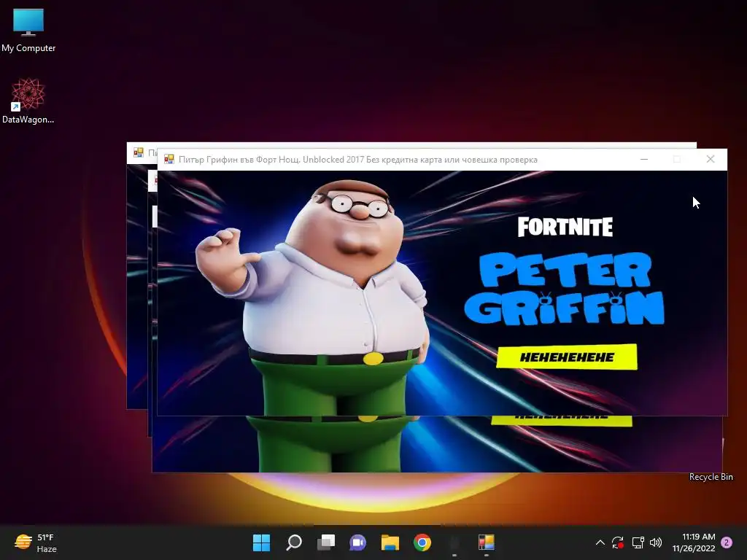This screenshot has height=560, width=747.
Task: Open File Explorer from taskbar
Action: click(x=390, y=542)
